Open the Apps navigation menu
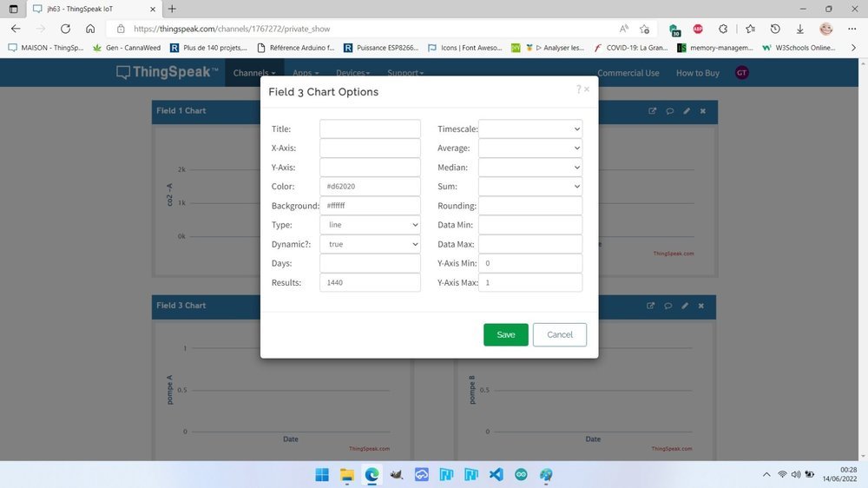 [306, 73]
